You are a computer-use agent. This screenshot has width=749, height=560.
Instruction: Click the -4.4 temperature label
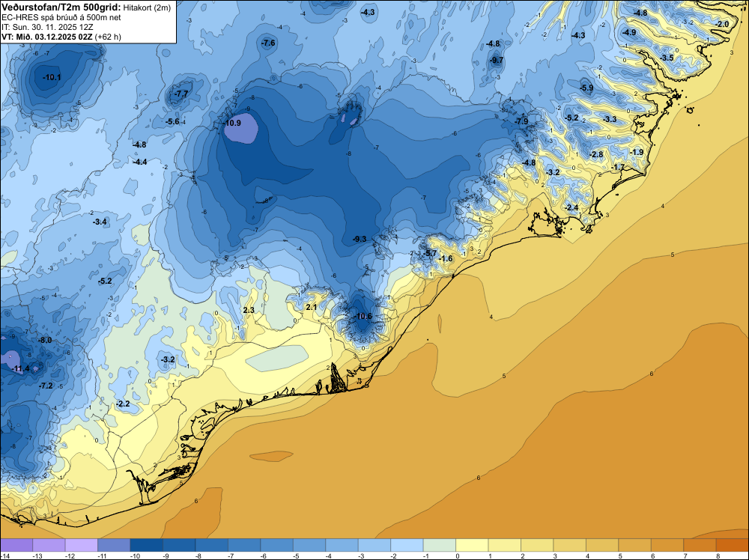click(140, 162)
